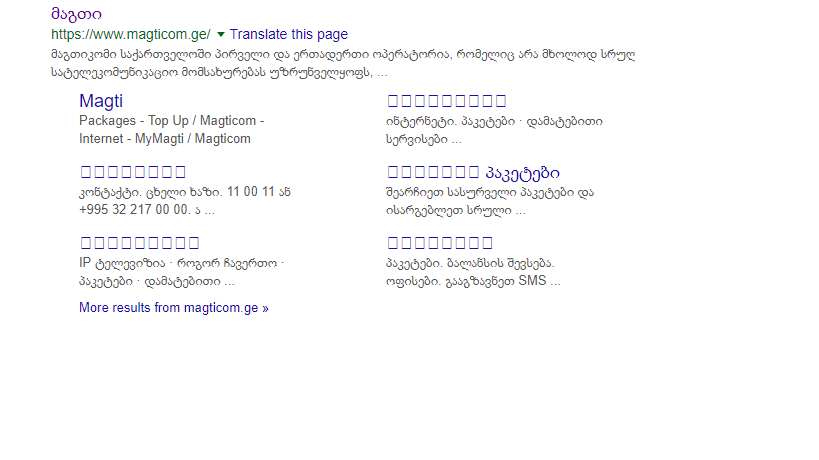Click the ოფისები. გააგზავნეთ SMS text
The width and height of the screenshot is (819, 460).
pos(473,281)
